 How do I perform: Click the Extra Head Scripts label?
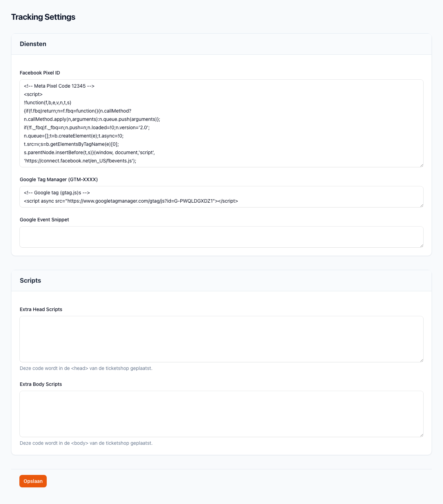point(41,309)
